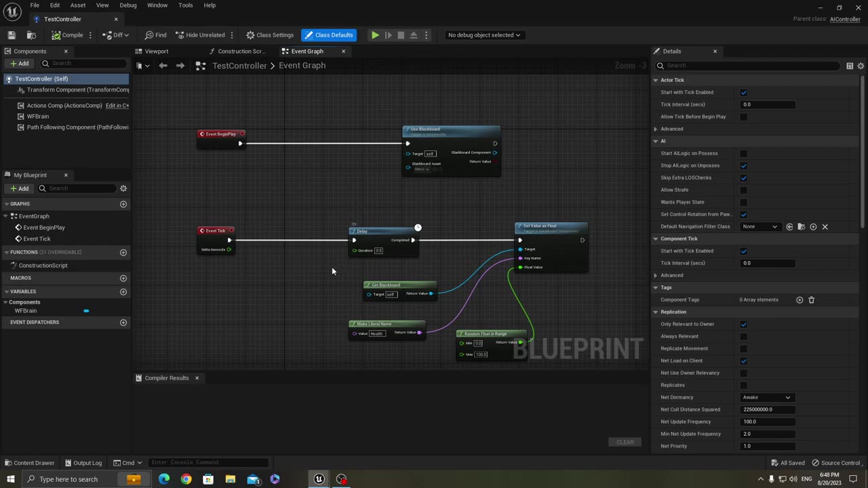The height and width of the screenshot is (488, 868).
Task: Collapse the Replication section
Action: coord(656,312)
